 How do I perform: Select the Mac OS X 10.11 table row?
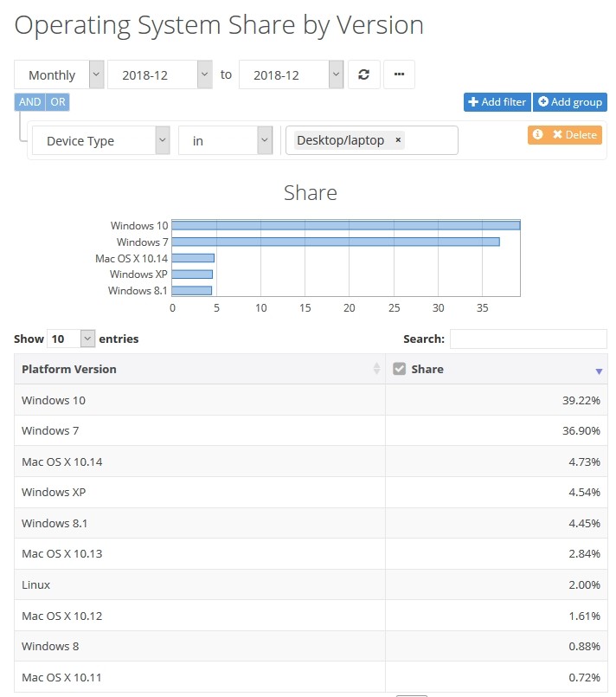pyautogui.click(x=311, y=677)
